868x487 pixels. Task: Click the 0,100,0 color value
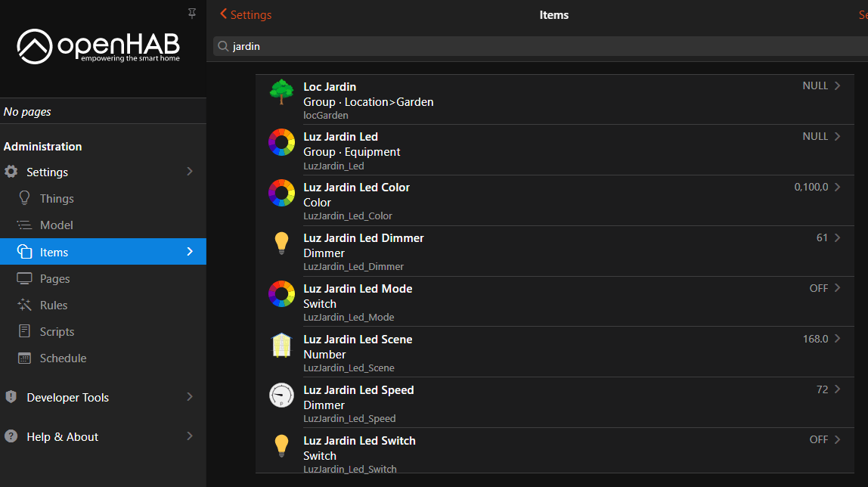pyautogui.click(x=811, y=187)
